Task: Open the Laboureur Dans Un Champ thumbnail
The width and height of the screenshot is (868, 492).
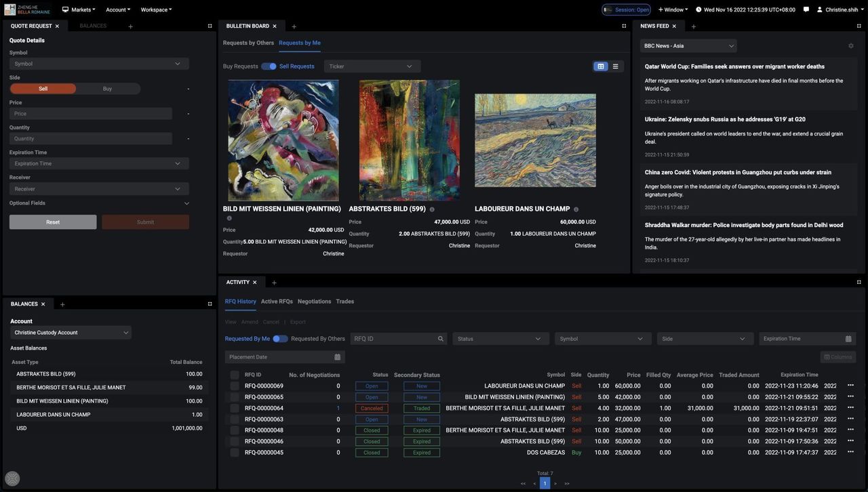Action: pyautogui.click(x=535, y=140)
